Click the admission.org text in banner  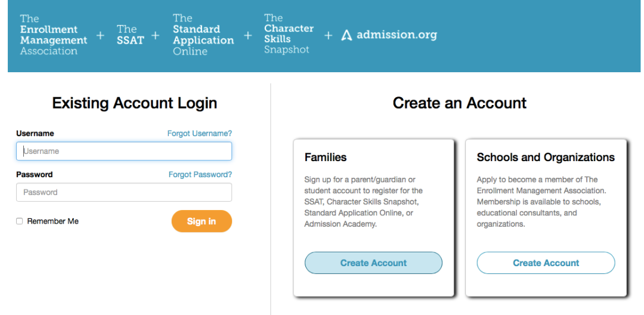pyautogui.click(x=397, y=35)
